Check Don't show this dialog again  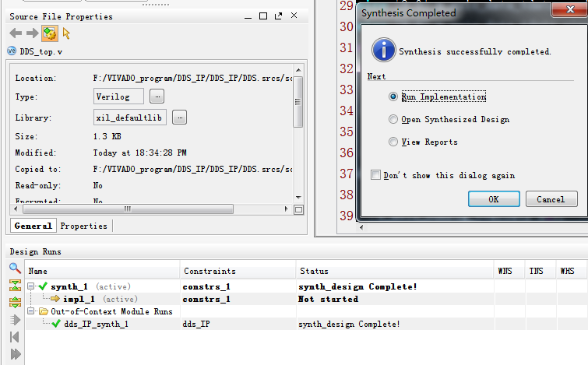pyautogui.click(x=376, y=176)
